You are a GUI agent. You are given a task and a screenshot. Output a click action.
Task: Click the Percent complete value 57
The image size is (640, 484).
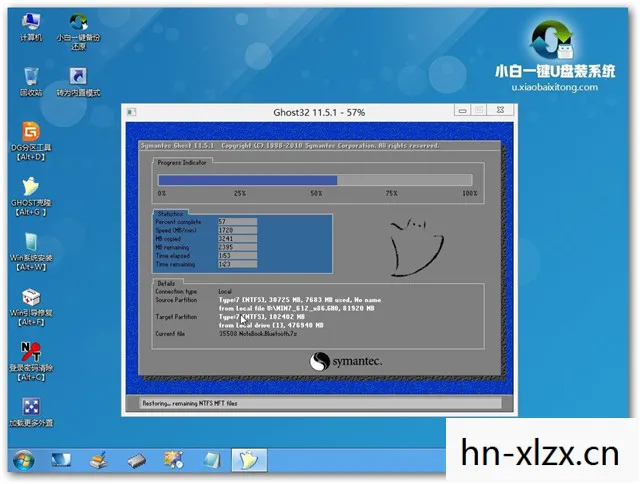coord(237,222)
